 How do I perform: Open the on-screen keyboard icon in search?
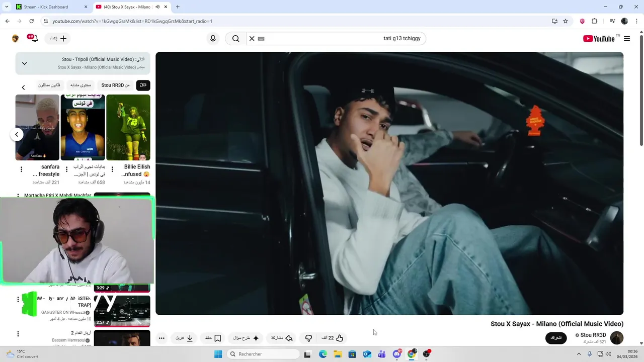[x=261, y=39]
